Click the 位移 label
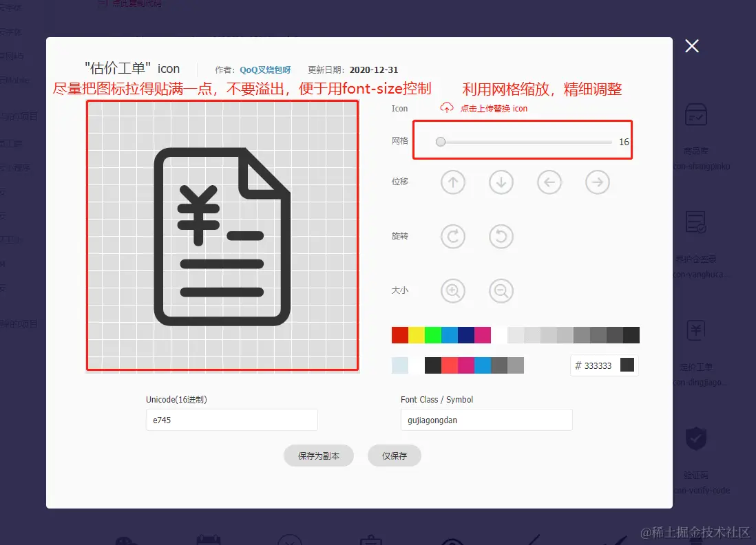Screen dimensions: 756x545 tap(400, 181)
